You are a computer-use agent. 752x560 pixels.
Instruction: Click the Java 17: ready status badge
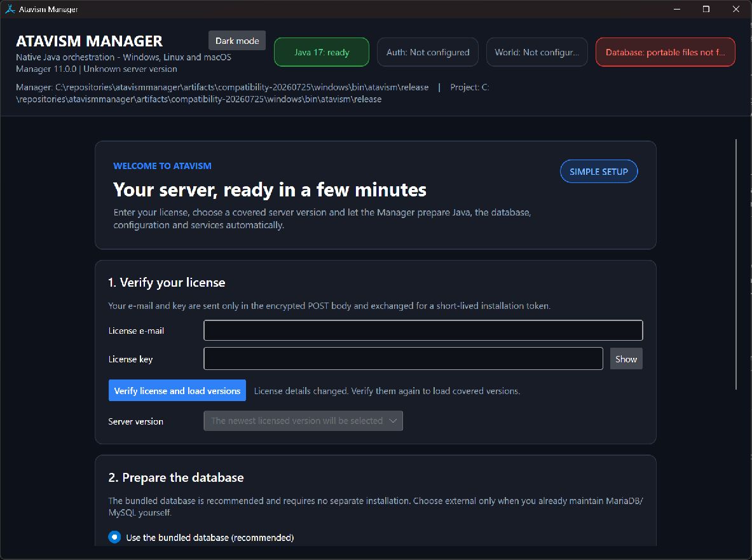point(321,52)
